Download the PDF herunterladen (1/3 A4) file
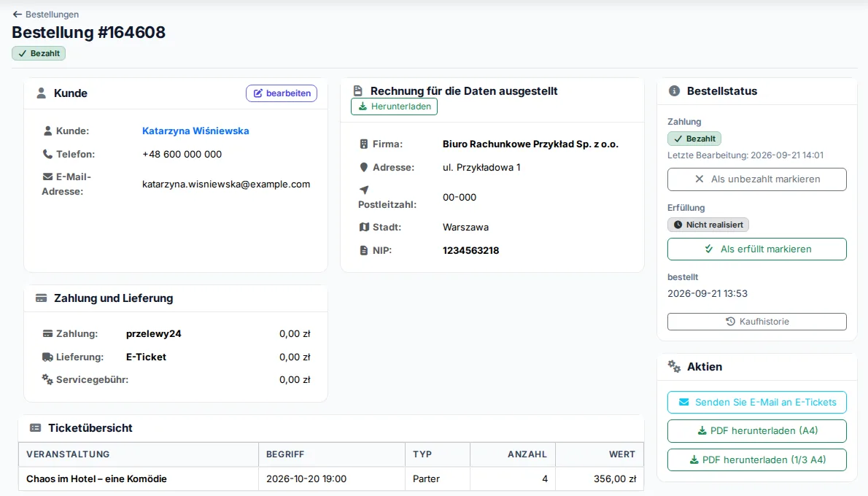The height and width of the screenshot is (496, 868). click(x=756, y=460)
